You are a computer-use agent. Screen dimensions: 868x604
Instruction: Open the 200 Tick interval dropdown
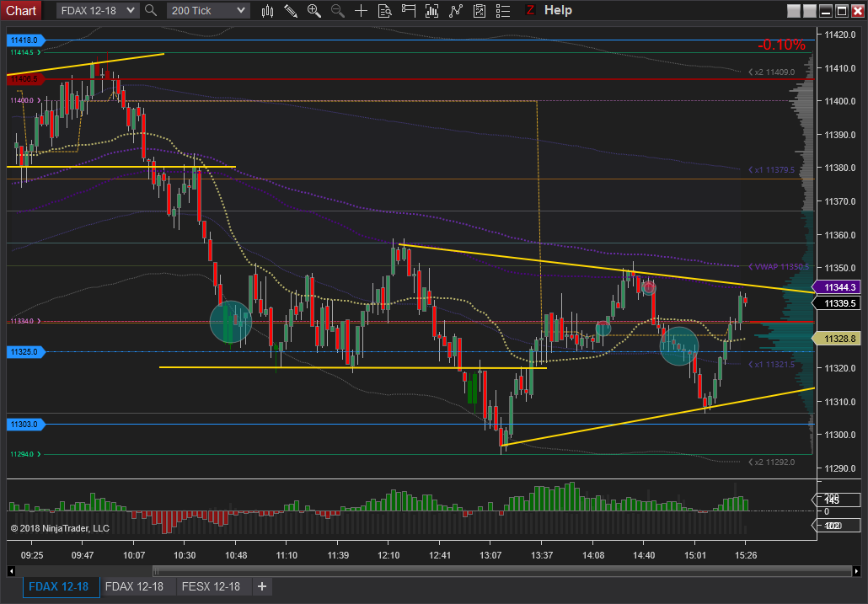point(207,10)
